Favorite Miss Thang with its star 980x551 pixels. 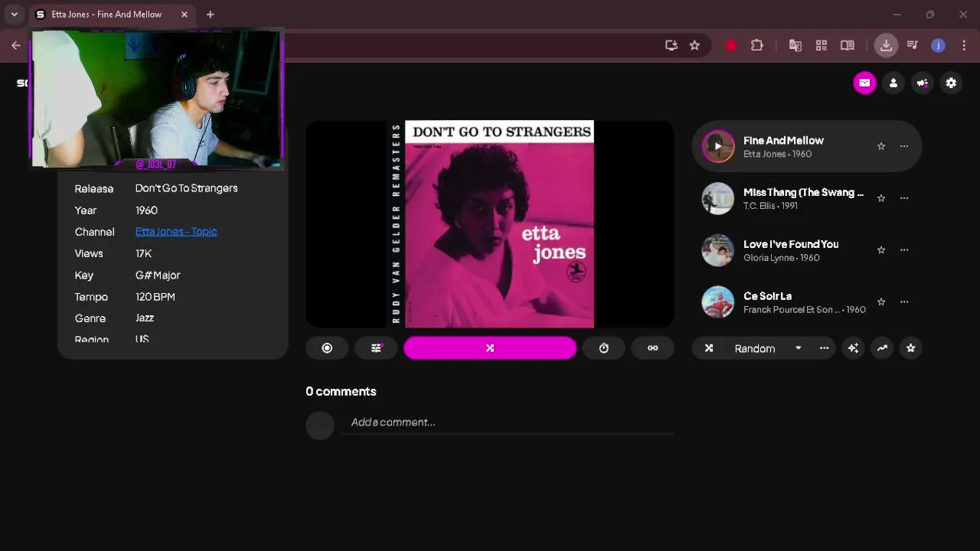pos(881,198)
